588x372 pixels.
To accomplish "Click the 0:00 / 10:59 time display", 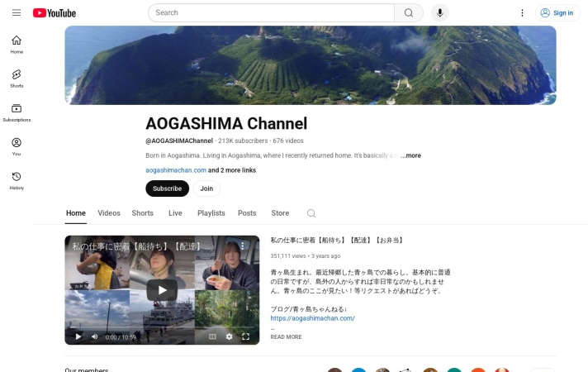I will pos(121,337).
